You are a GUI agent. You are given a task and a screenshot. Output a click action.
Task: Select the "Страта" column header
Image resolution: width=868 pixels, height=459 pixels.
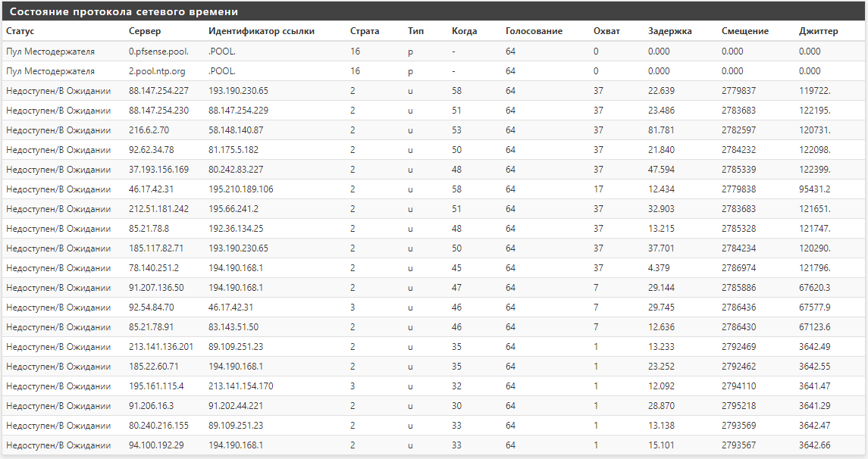[365, 31]
